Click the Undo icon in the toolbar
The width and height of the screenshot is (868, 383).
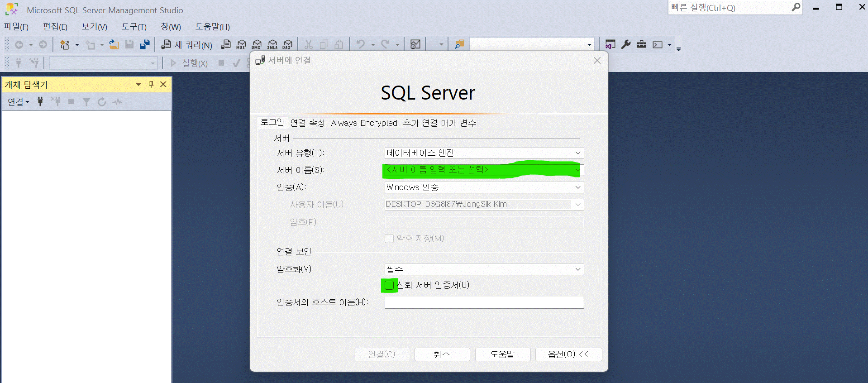click(x=361, y=44)
